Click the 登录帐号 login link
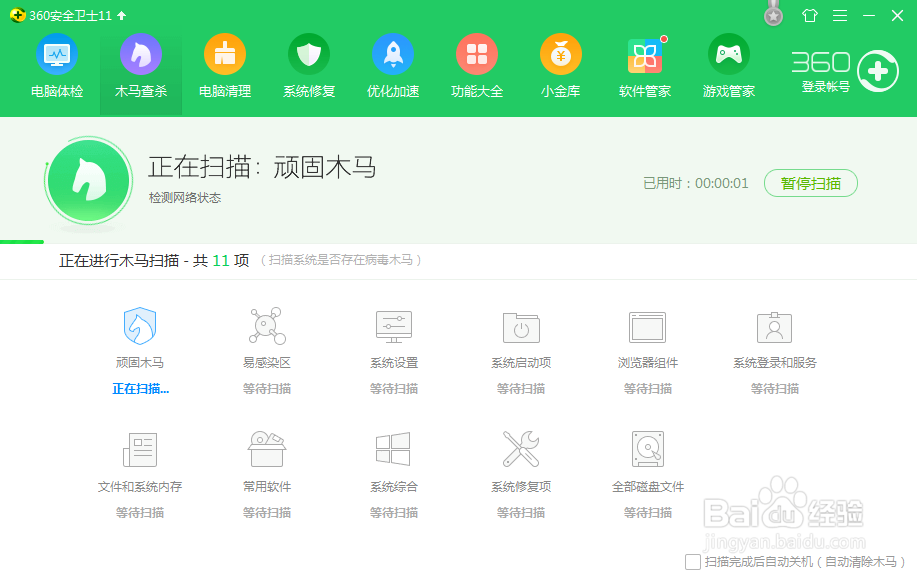The height and width of the screenshot is (574, 917). 825,87
